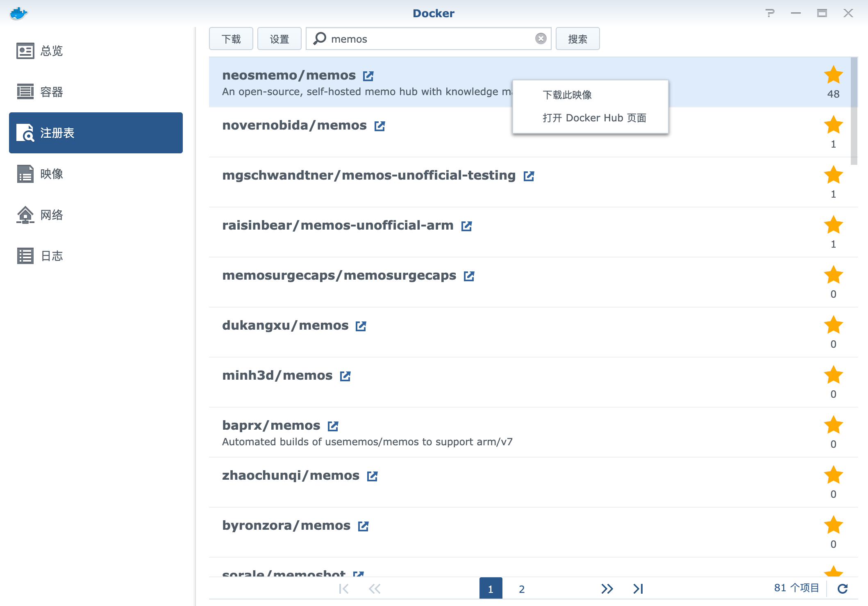Click the 网络 network sidebar icon
The width and height of the screenshot is (868, 606).
(25, 215)
